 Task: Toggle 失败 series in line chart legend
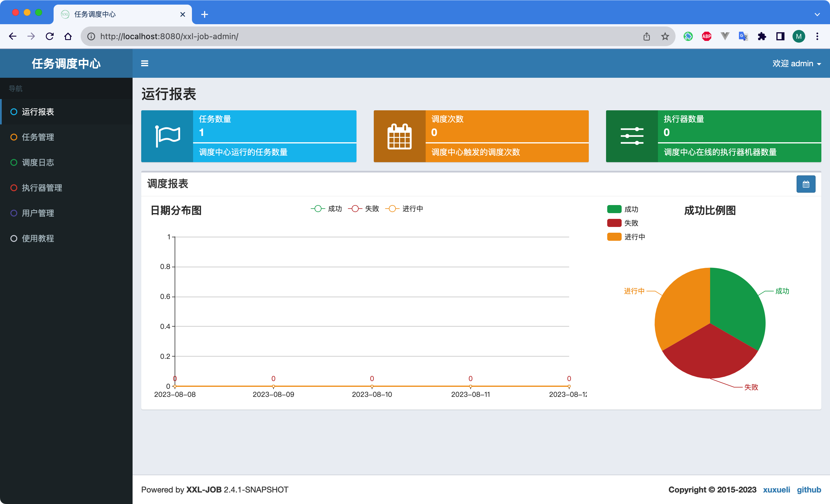point(363,209)
